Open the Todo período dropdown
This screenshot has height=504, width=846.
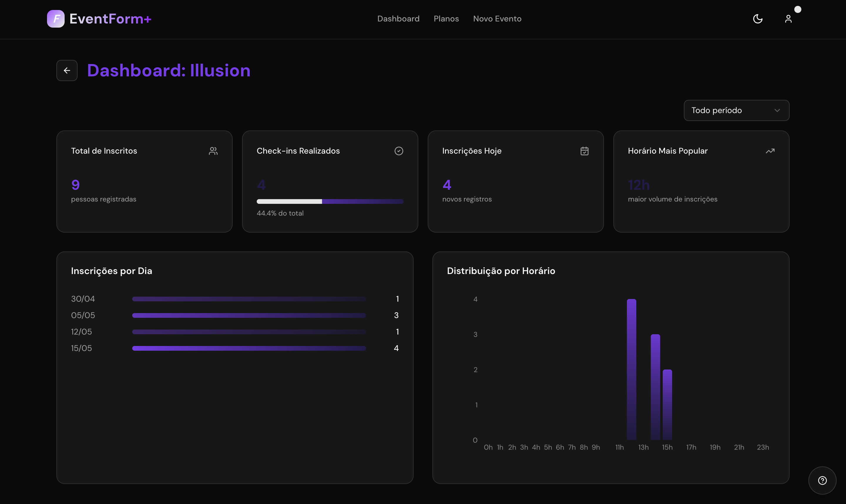point(736,110)
